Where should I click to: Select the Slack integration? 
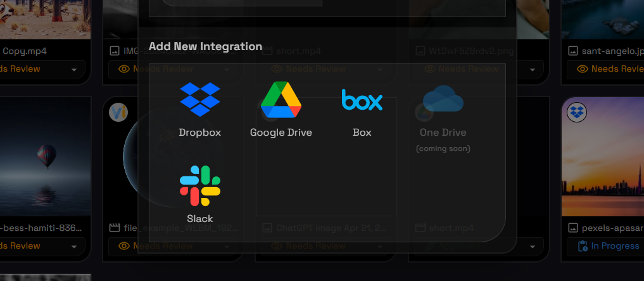coord(200,195)
